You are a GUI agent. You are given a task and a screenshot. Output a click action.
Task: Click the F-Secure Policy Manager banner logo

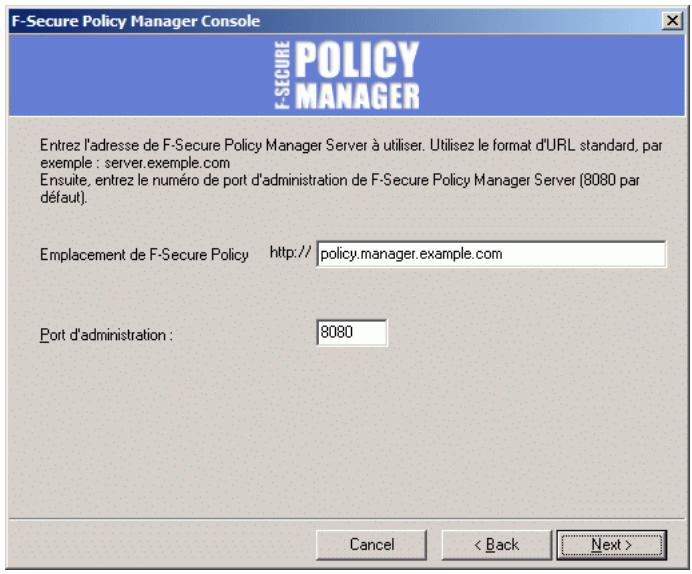pyautogui.click(x=347, y=75)
